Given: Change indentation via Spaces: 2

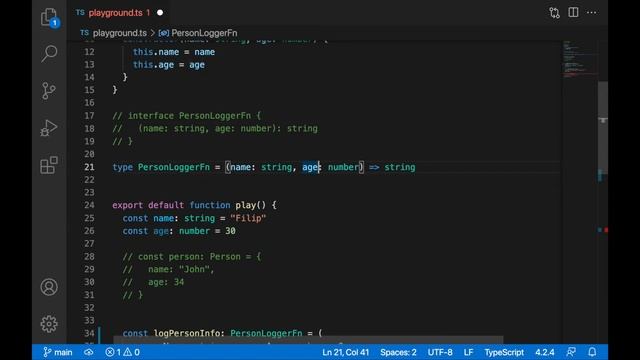Looking at the screenshot, I should click(398, 352).
